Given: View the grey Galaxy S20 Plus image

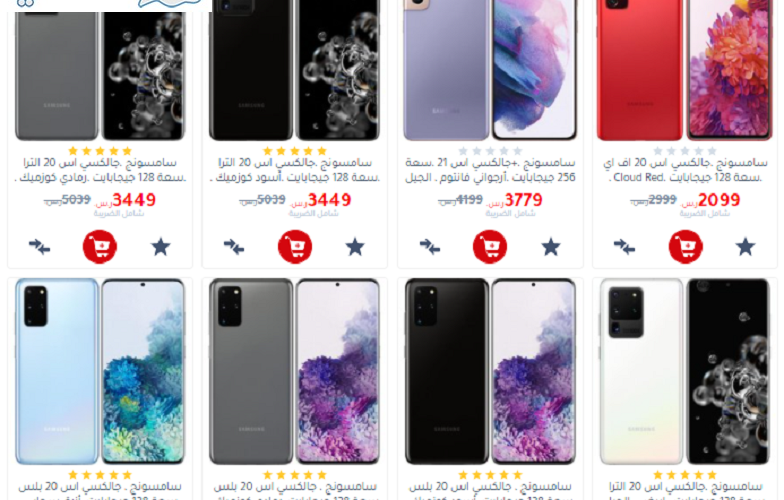Looking at the screenshot, I should [294, 372].
